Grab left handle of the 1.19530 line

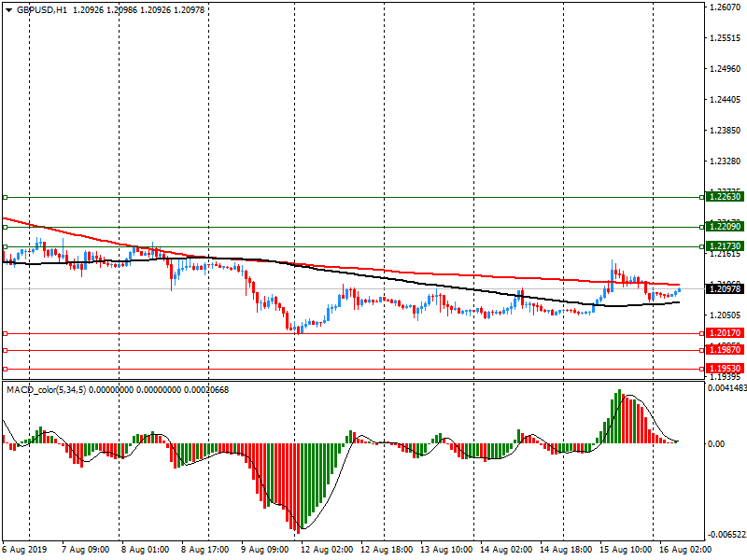(x=6, y=369)
